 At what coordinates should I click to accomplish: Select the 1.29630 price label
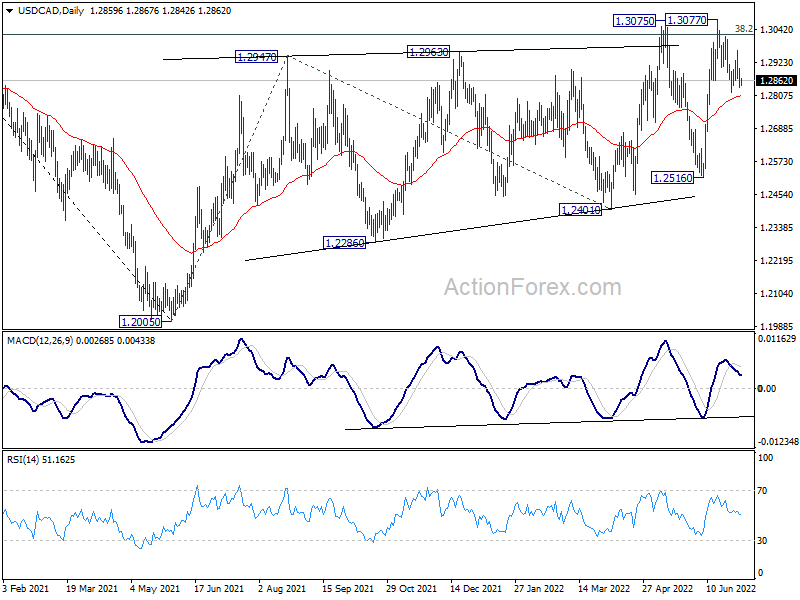click(x=428, y=52)
